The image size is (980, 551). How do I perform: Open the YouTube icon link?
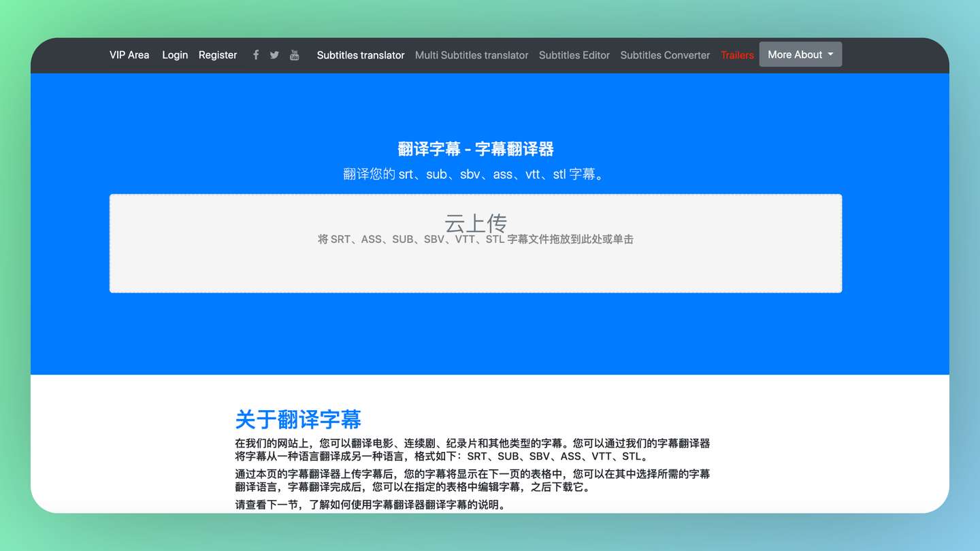[x=294, y=55]
